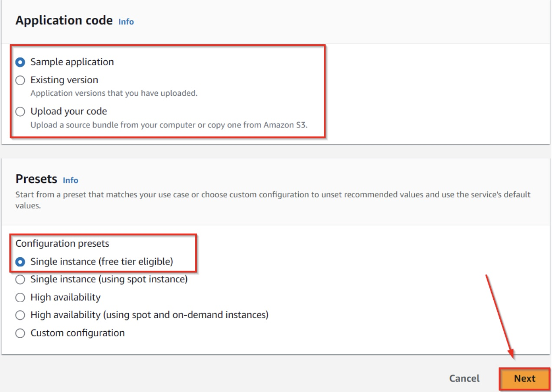The height and width of the screenshot is (392, 554).
Task: Choose the Existing version option
Action: tap(20, 80)
